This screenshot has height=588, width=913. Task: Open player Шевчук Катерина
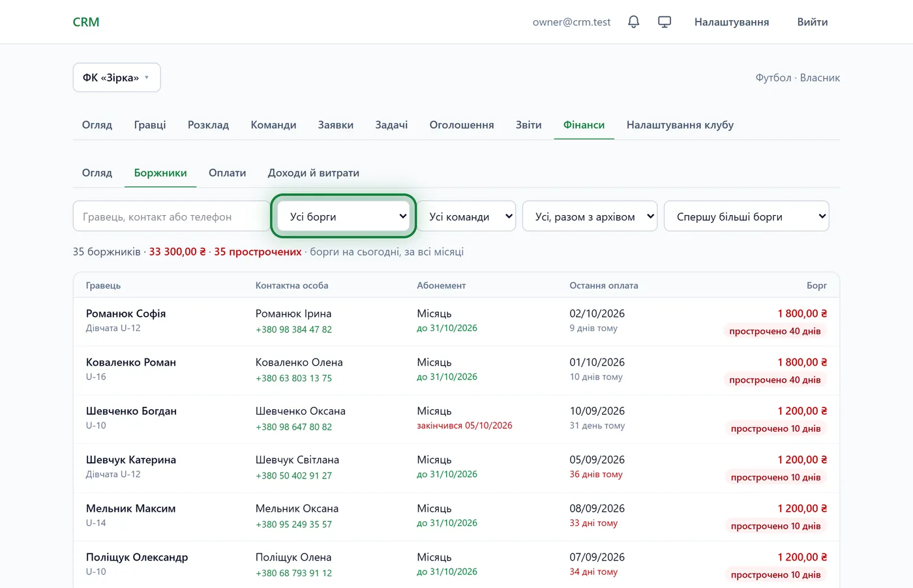point(131,460)
